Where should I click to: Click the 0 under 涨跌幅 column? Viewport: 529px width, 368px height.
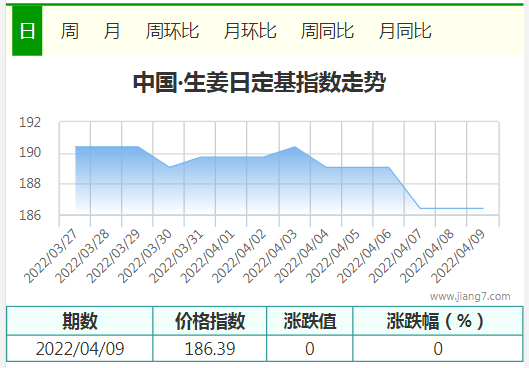pyautogui.click(x=438, y=348)
